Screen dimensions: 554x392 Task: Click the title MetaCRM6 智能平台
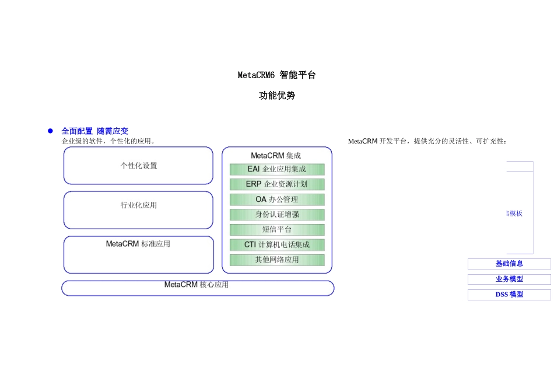click(276, 75)
